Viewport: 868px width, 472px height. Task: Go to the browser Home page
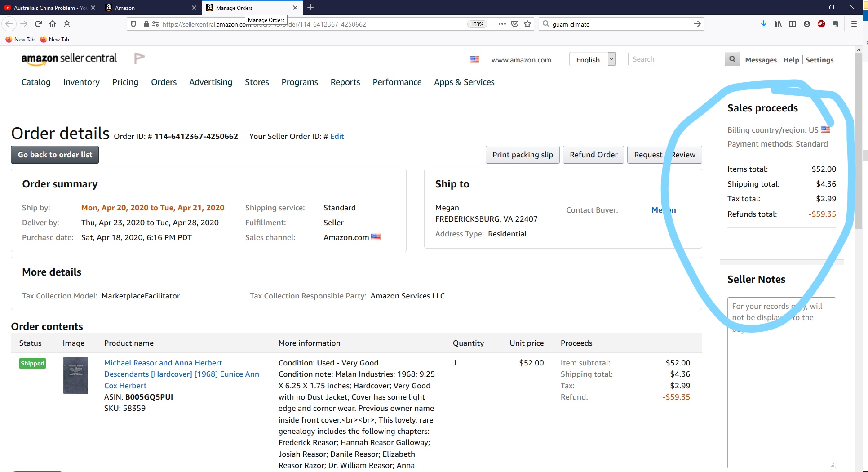53,24
